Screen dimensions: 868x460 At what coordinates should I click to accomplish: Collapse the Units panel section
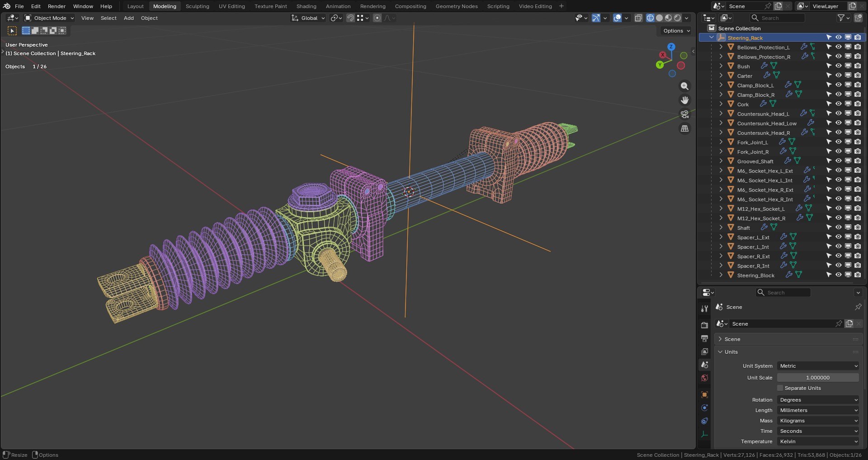coord(720,352)
